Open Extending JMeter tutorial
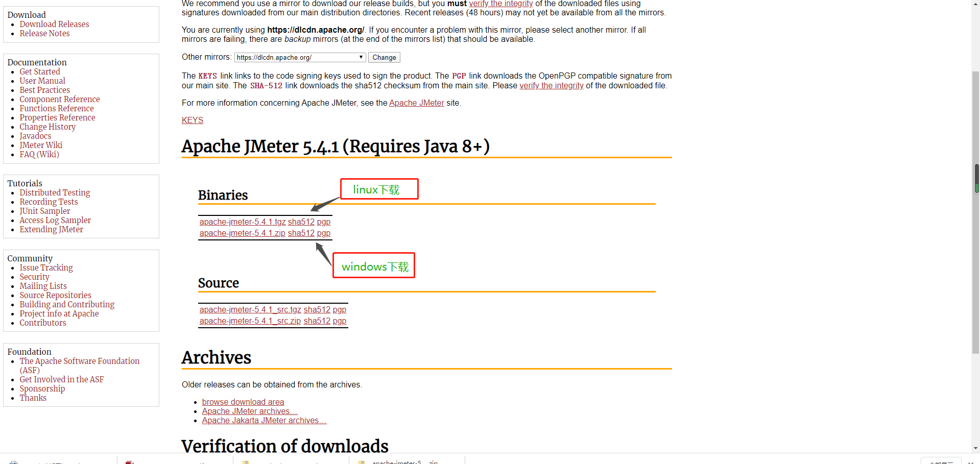The height and width of the screenshot is (464, 980). (x=51, y=229)
